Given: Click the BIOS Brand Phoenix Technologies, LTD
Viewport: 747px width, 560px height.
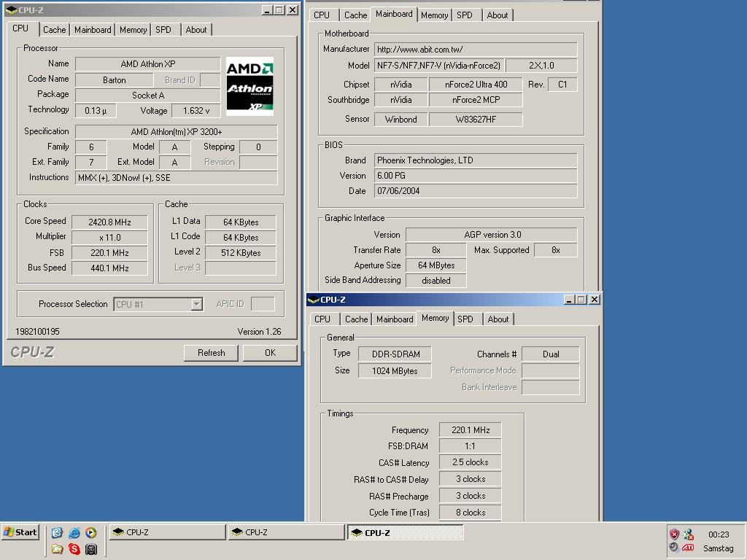Looking at the screenshot, I should [476, 160].
